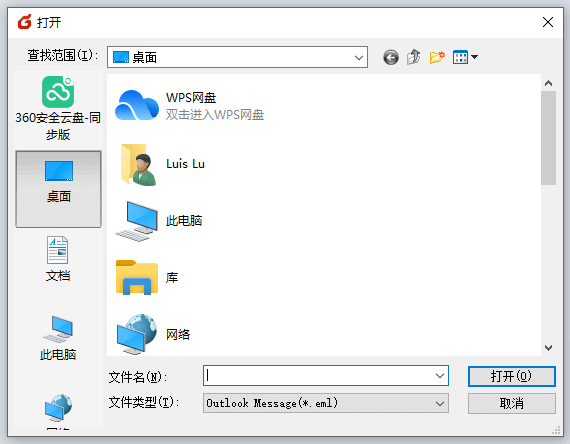Expand the view options dropdown arrow
The width and height of the screenshot is (570, 444).
coord(474,57)
